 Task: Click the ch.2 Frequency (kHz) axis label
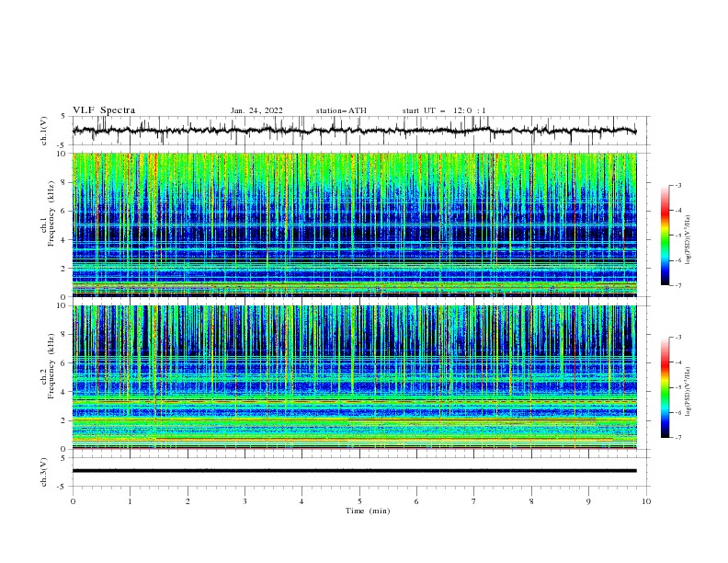(48, 366)
